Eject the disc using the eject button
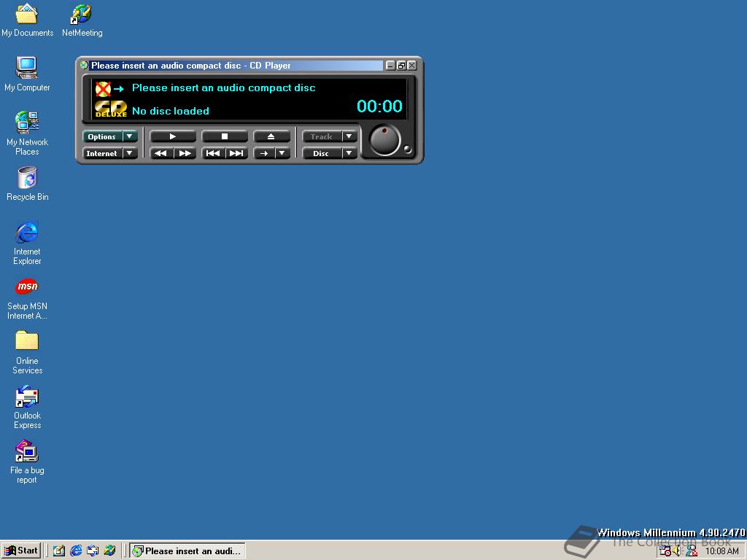This screenshot has height=560, width=747. coord(271,136)
